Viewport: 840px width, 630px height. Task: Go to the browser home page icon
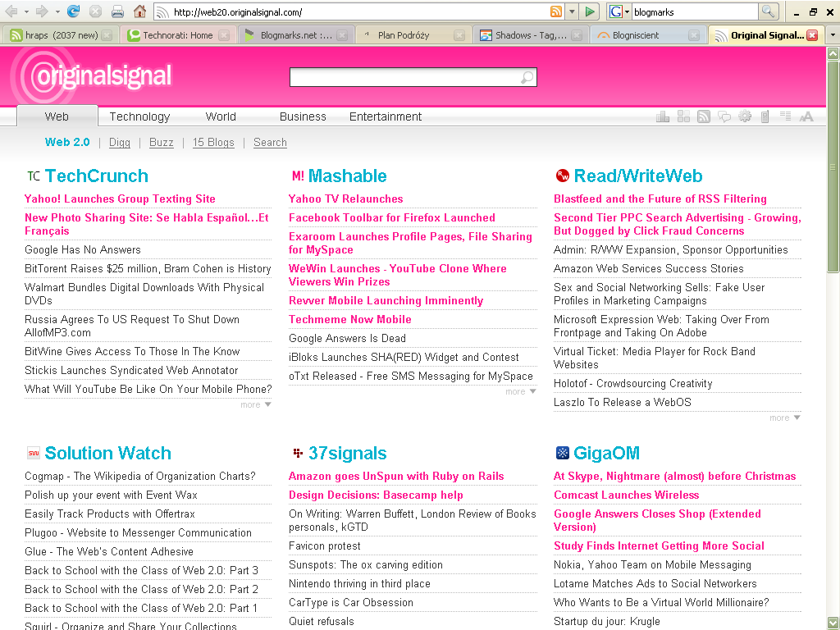pyautogui.click(x=139, y=11)
